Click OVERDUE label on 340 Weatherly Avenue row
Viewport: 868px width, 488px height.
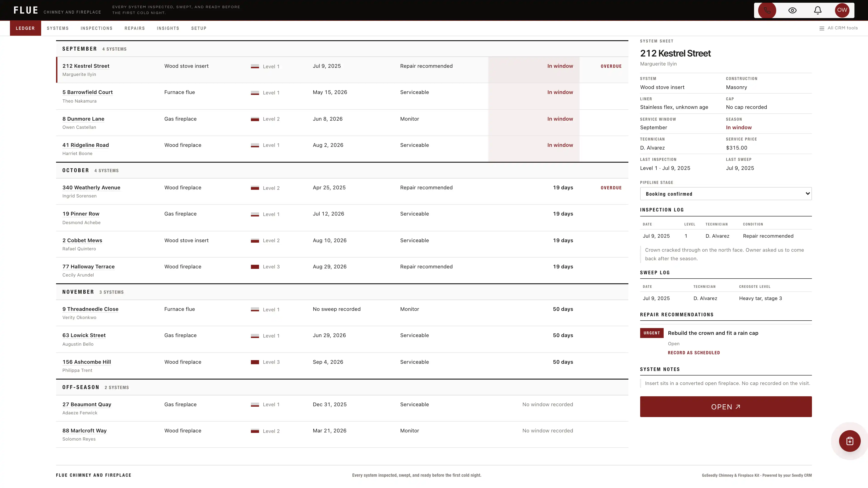(x=611, y=188)
